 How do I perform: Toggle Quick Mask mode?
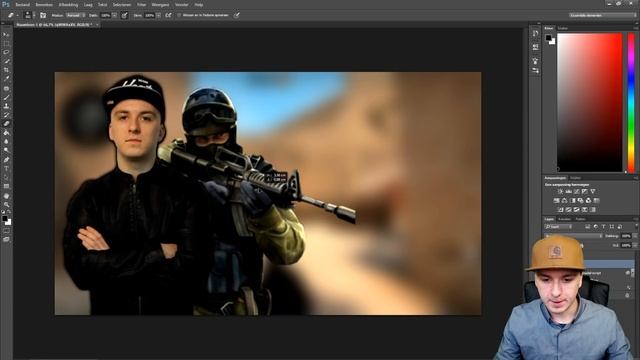click(6, 231)
